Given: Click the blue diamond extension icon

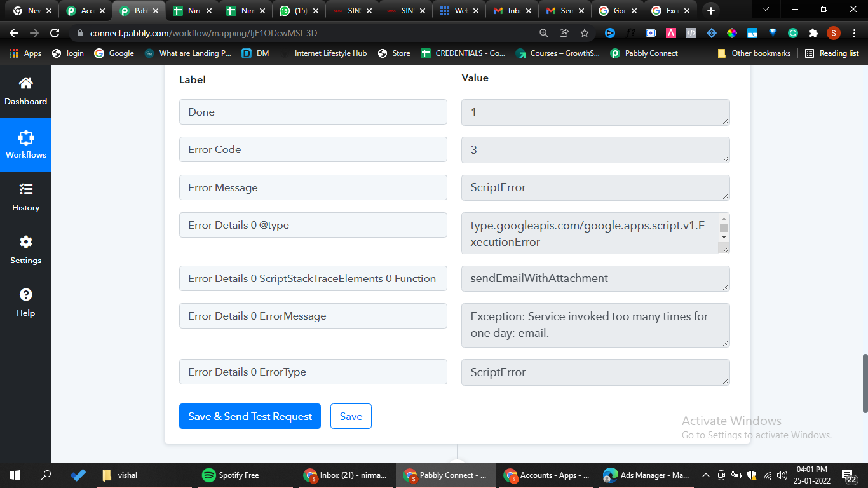Looking at the screenshot, I should (712, 33).
